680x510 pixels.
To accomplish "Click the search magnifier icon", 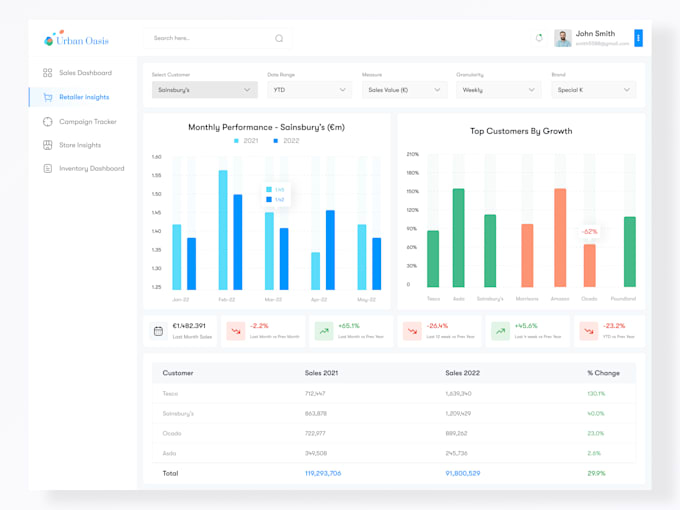I will tap(279, 38).
